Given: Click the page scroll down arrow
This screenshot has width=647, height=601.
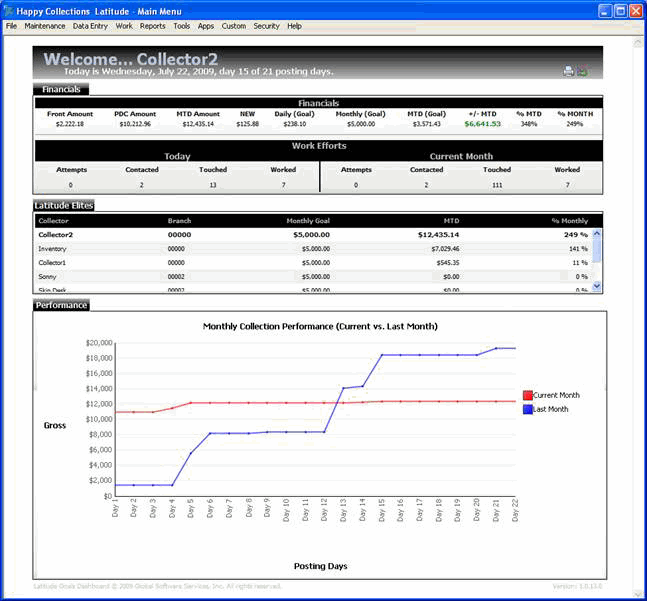Looking at the screenshot, I should point(638,593).
